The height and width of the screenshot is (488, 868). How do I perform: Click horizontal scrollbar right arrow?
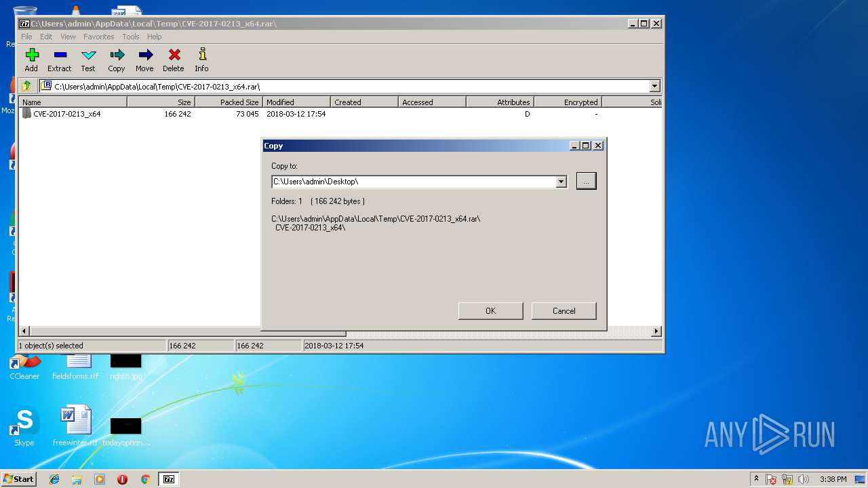pyautogui.click(x=656, y=331)
